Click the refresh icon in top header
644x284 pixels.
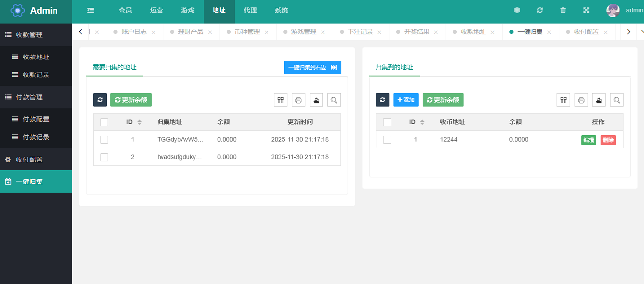(x=540, y=10)
